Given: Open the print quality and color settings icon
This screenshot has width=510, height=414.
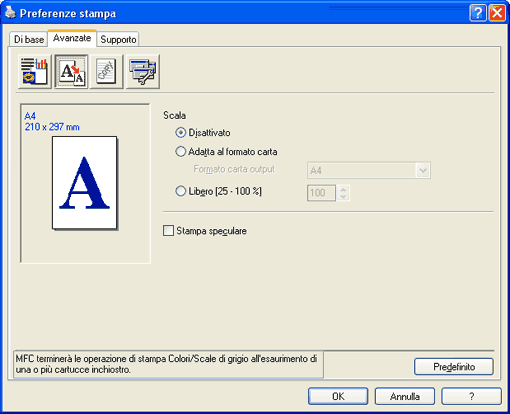Looking at the screenshot, I should (35, 71).
